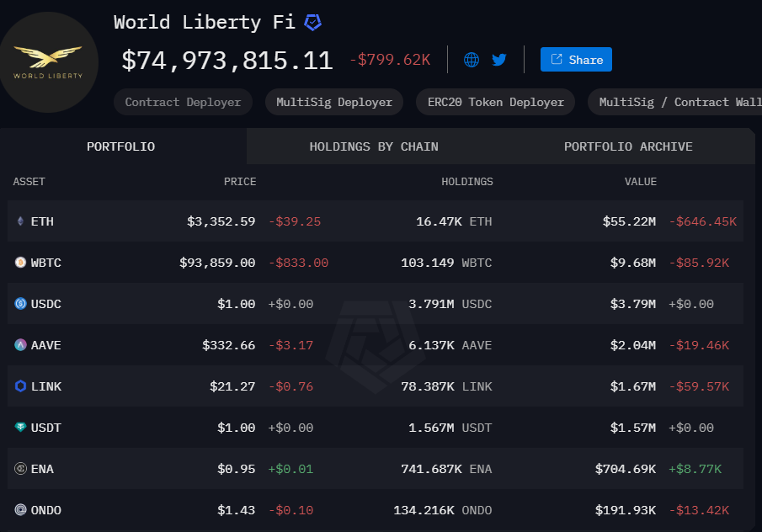
Task: Click the ONDO asset name
Action: point(45,510)
